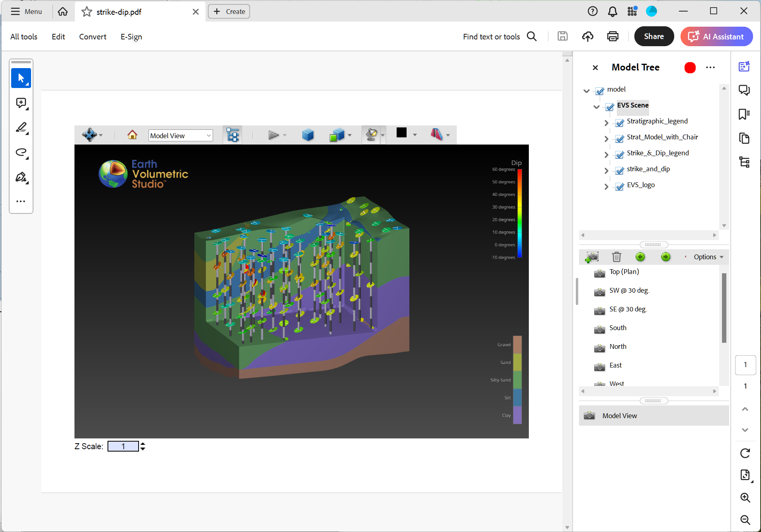Click the home default view icon in 3D toolbar
The width and height of the screenshot is (761, 532).
pyautogui.click(x=132, y=135)
